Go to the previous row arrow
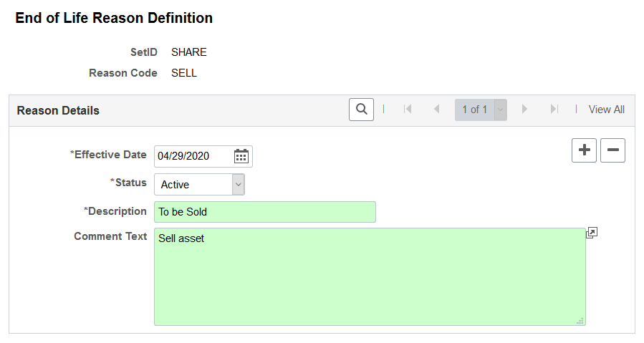The image size is (644, 343). click(436, 110)
